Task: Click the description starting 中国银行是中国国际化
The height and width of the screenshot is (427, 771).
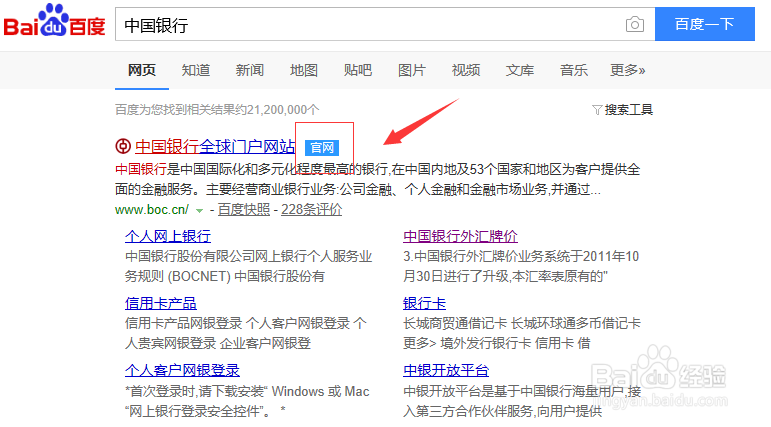Action: pyautogui.click(x=378, y=180)
